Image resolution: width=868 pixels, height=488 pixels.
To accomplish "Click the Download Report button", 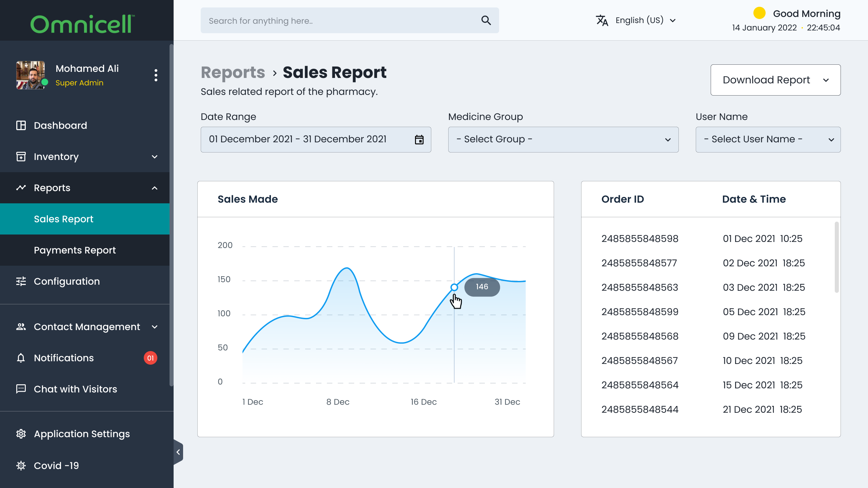I will (775, 80).
